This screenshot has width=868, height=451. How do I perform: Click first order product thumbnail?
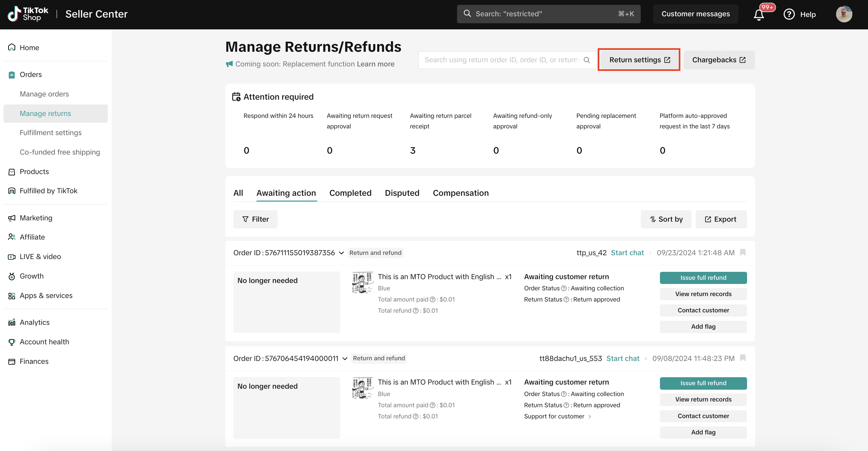pyautogui.click(x=362, y=282)
